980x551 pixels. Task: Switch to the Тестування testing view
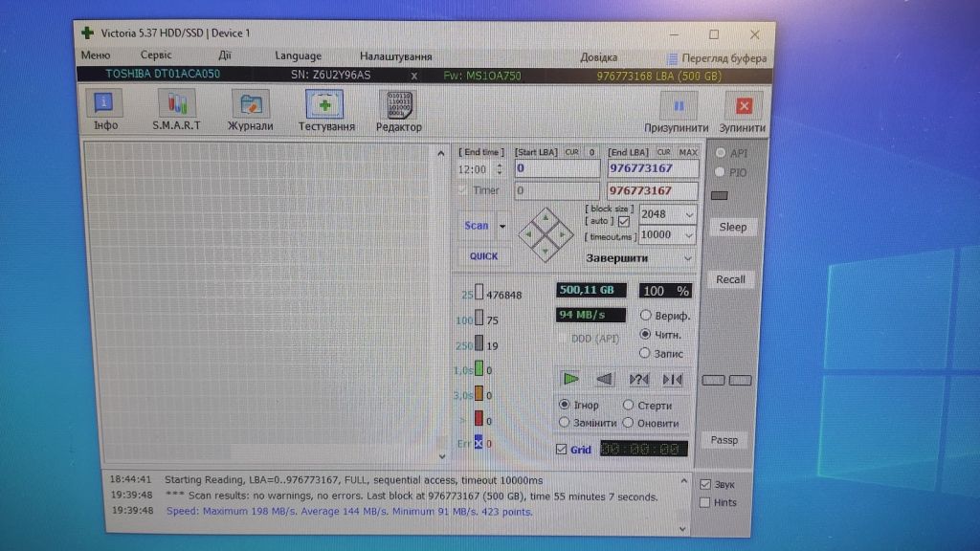pos(325,111)
